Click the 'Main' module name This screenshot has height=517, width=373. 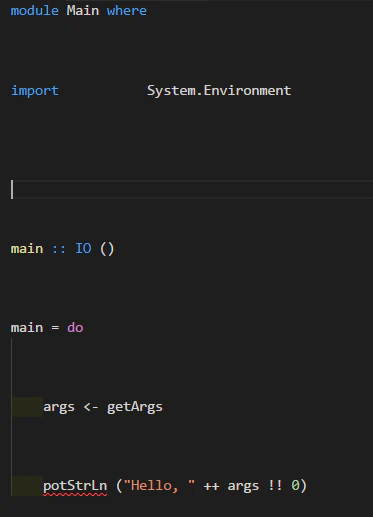click(83, 11)
